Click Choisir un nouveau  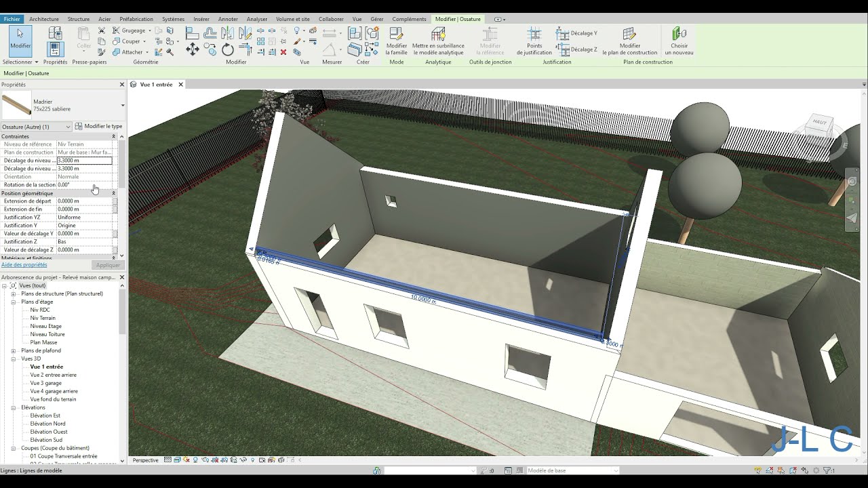pyautogui.click(x=679, y=41)
